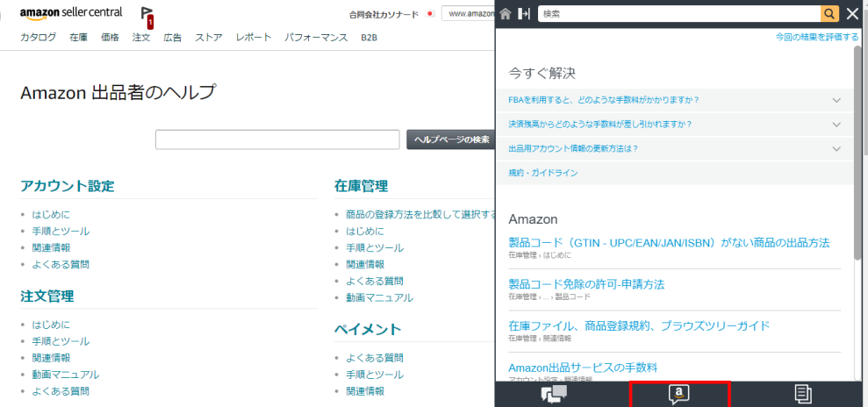
Task: Open the 注文管理 heading link
Action: (47, 296)
